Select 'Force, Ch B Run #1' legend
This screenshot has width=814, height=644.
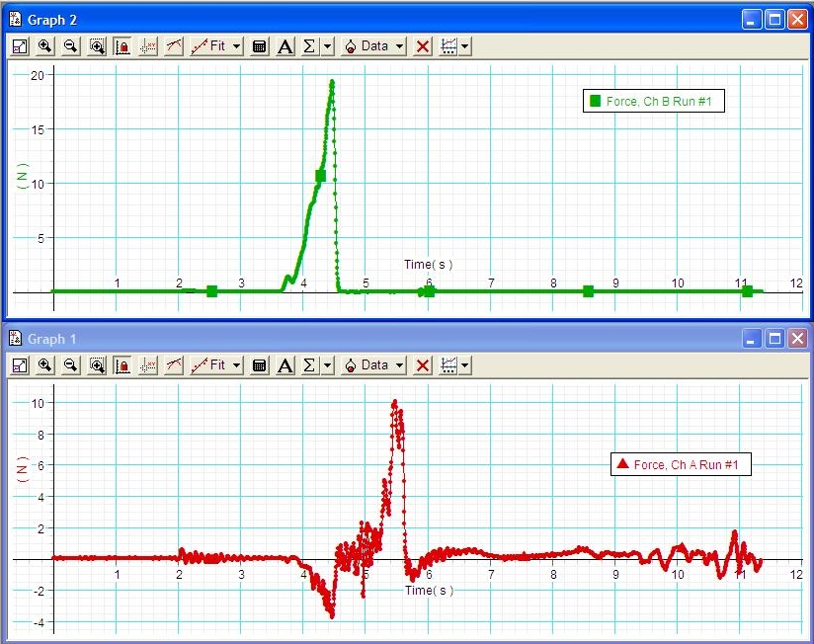(654, 101)
